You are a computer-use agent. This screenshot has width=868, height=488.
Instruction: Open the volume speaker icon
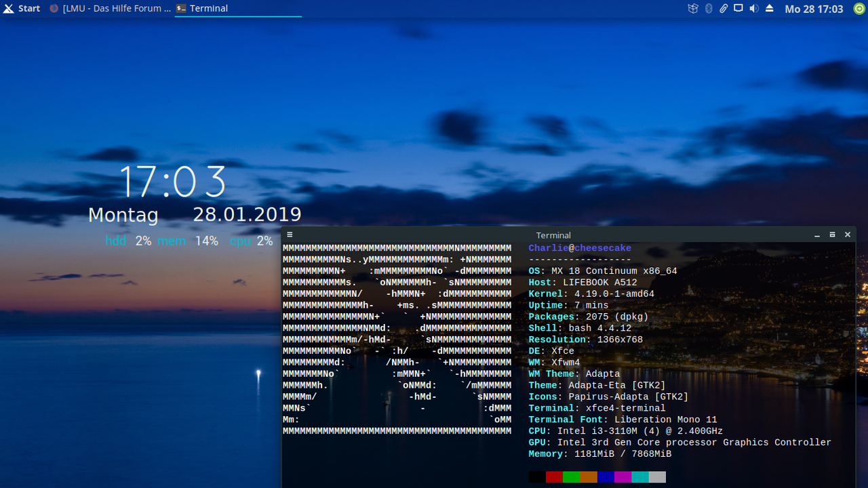[x=753, y=9]
